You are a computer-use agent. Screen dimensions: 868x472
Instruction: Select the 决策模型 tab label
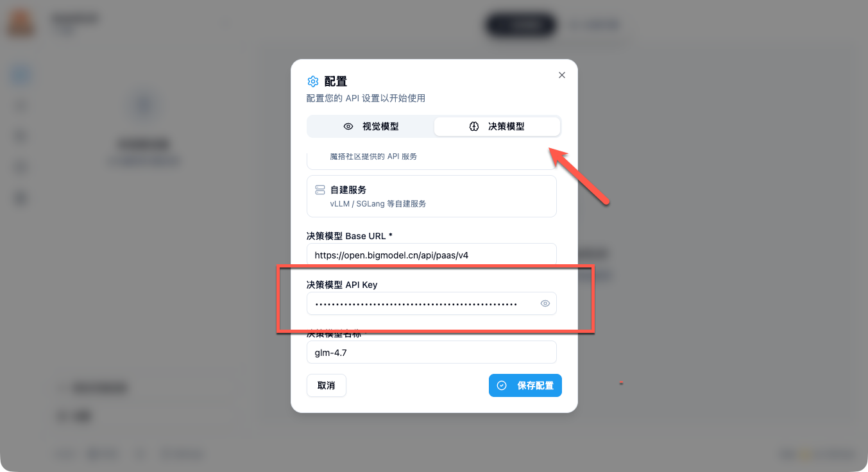tap(506, 126)
